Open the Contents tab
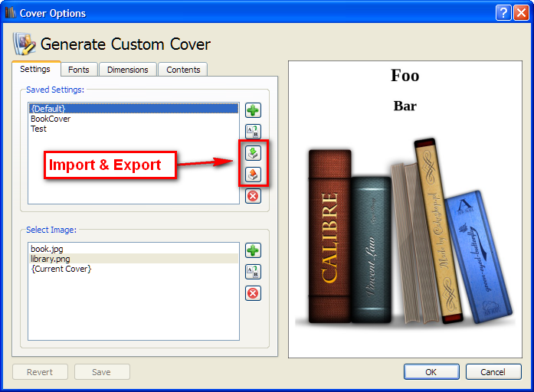Screen dimensions: 534x392 (x=183, y=70)
